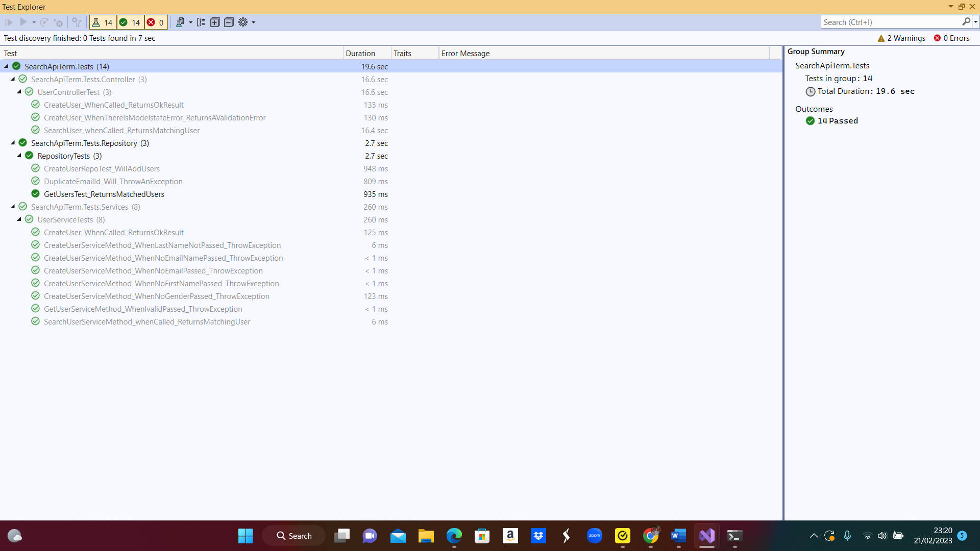Click the 2 Warnings indicator
The image size is (980, 551).
tap(901, 38)
